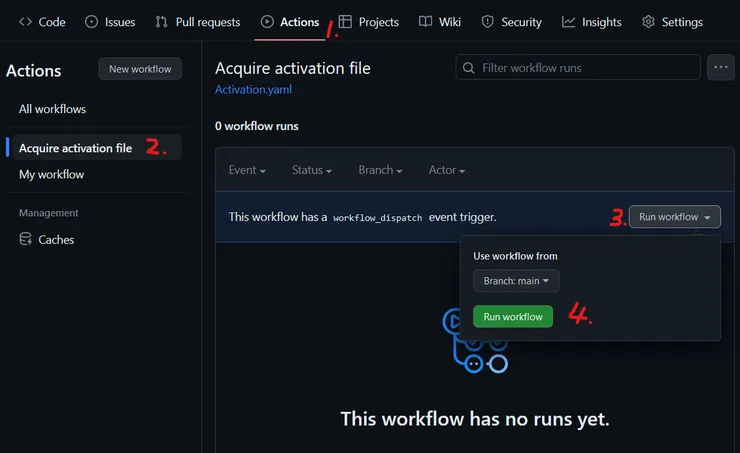Screen dimensions: 740x453
Task: Click the Wiki book icon
Action: [426, 22]
